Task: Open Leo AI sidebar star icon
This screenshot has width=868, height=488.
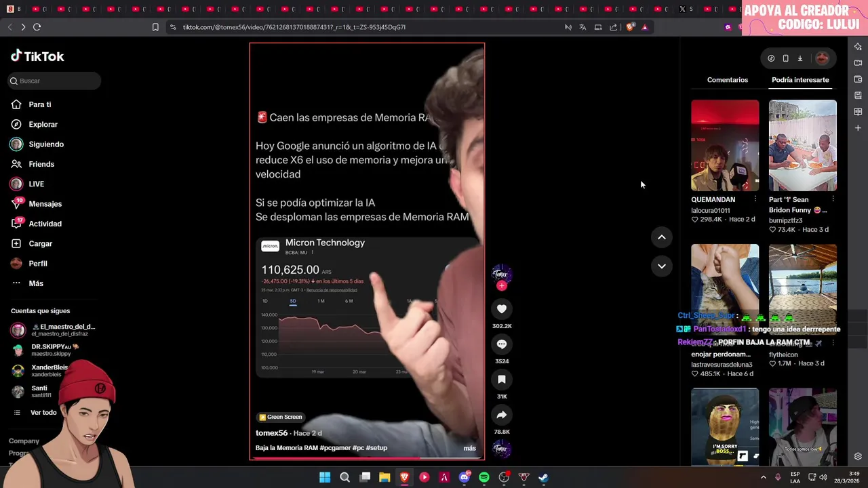Action: pos(858,47)
